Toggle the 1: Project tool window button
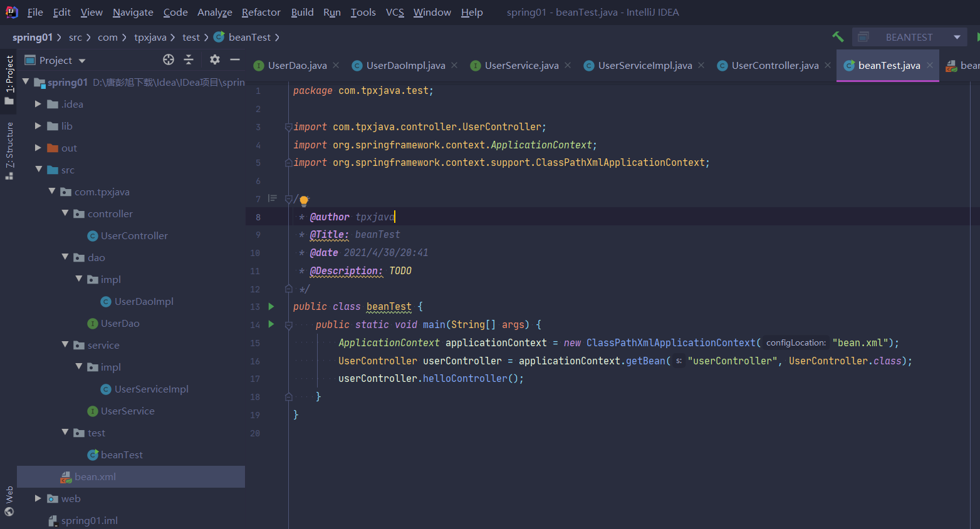 pos(9,80)
